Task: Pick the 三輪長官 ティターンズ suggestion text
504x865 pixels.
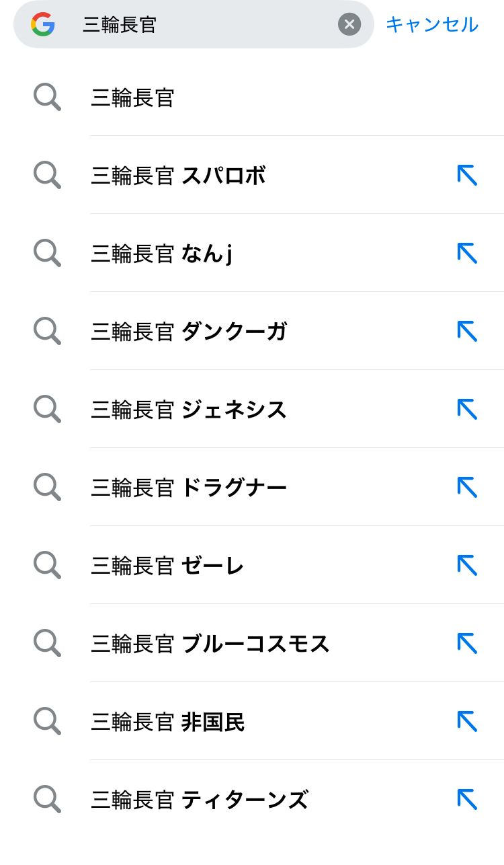Action: [200, 800]
